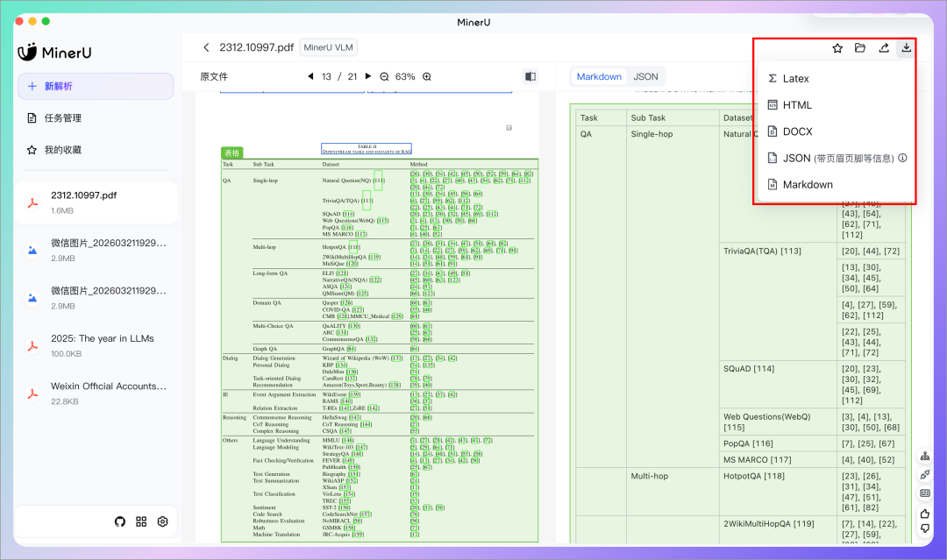Select HTML export option

tap(834, 105)
